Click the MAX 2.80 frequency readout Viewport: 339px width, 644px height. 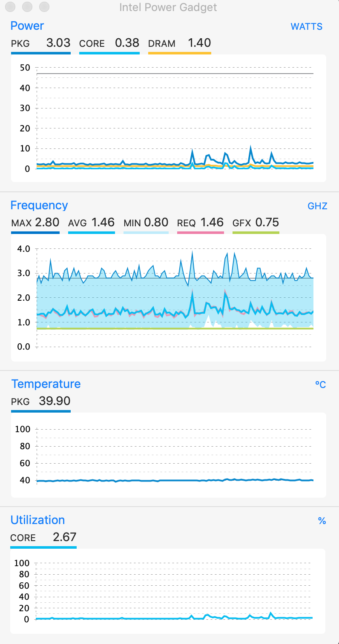click(x=35, y=222)
